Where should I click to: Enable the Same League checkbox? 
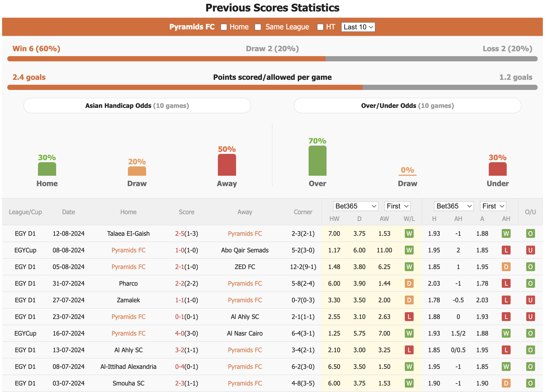[258, 27]
